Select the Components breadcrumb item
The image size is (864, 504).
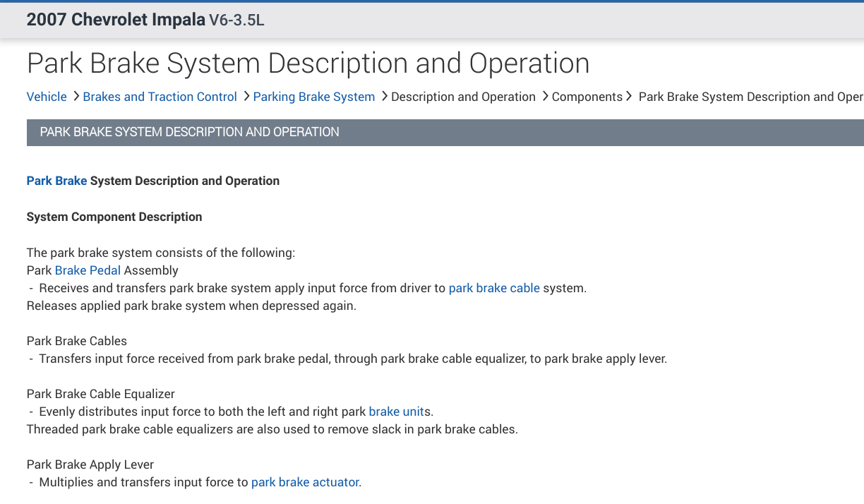587,97
